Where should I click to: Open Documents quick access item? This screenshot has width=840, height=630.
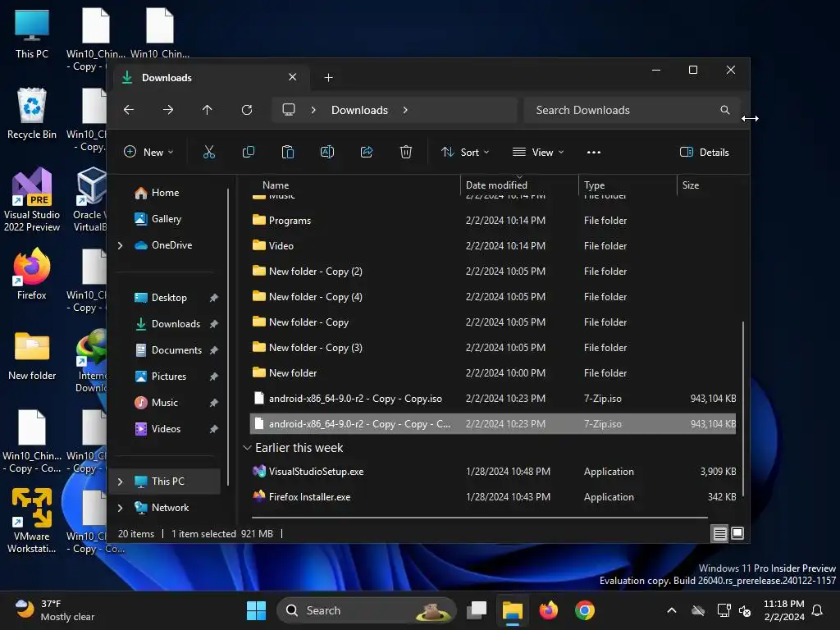[176, 350]
